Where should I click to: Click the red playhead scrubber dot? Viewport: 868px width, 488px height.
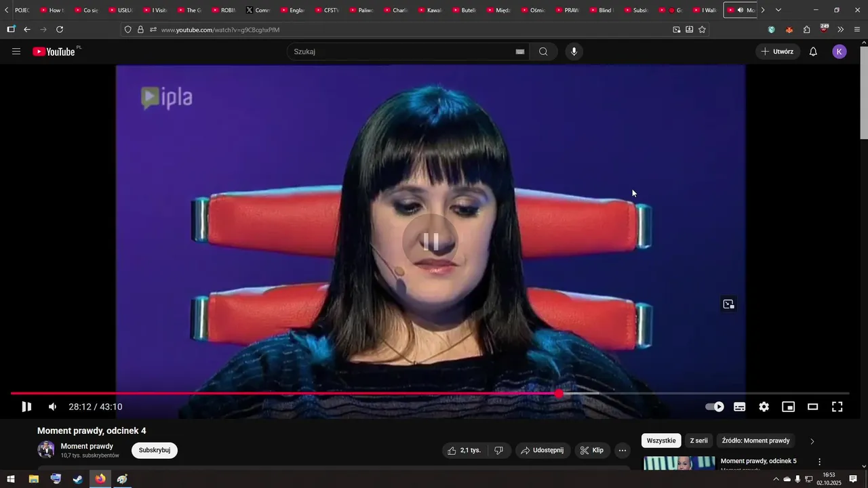click(559, 393)
